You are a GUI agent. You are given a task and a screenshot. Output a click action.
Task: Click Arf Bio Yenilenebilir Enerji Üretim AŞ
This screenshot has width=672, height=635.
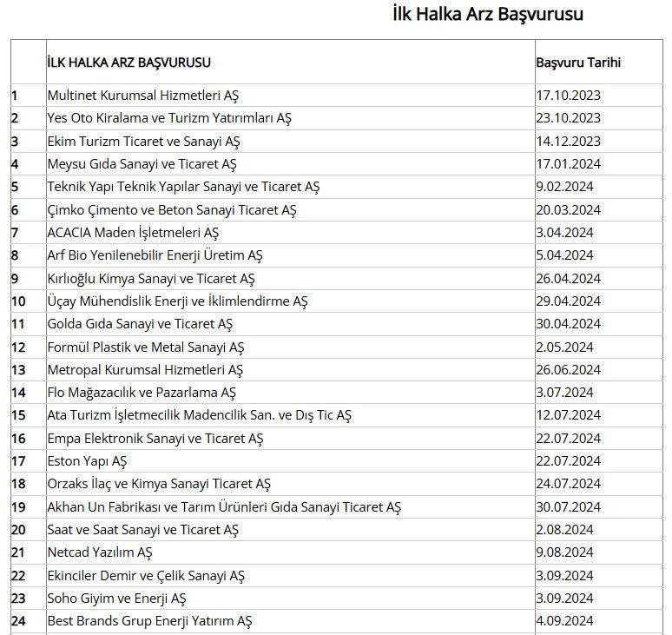point(155,255)
